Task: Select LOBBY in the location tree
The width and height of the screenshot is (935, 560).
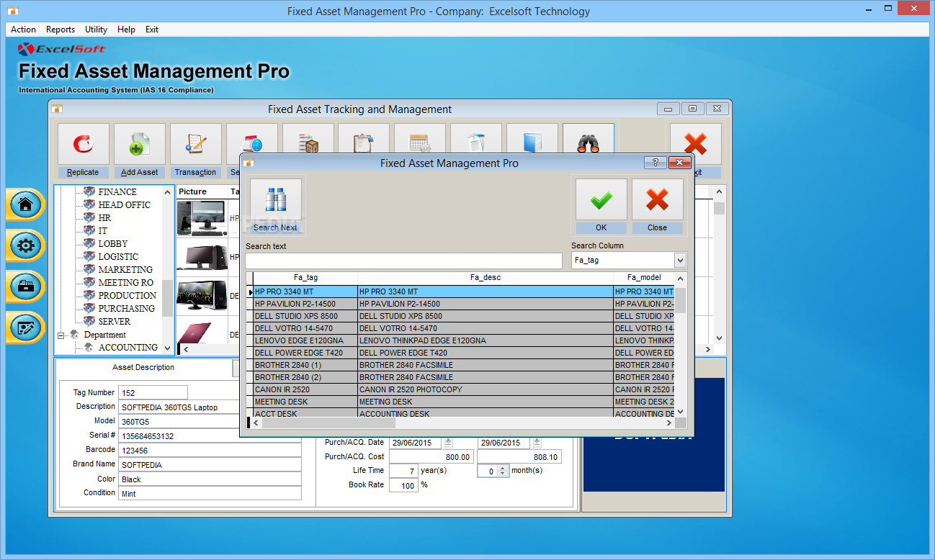Action: pos(113,244)
